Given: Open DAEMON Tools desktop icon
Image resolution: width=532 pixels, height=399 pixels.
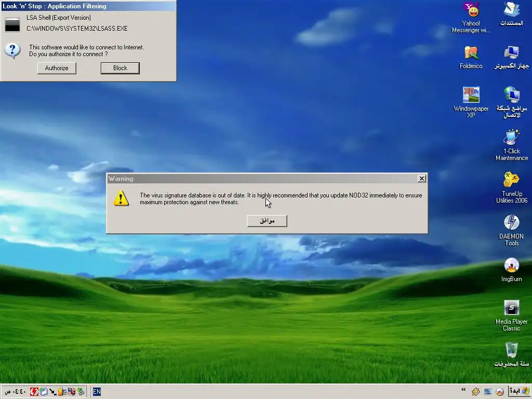Looking at the screenshot, I should point(512,230).
